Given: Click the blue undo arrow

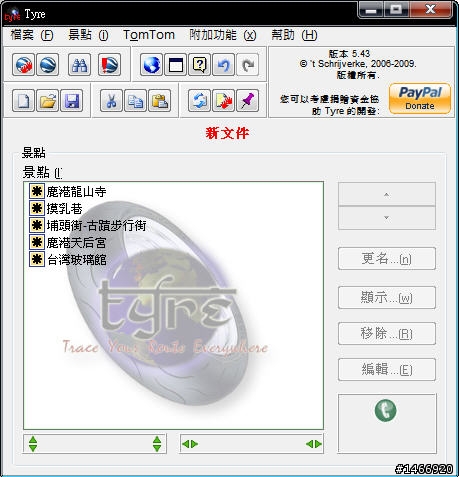Looking at the screenshot, I should click(x=223, y=65).
